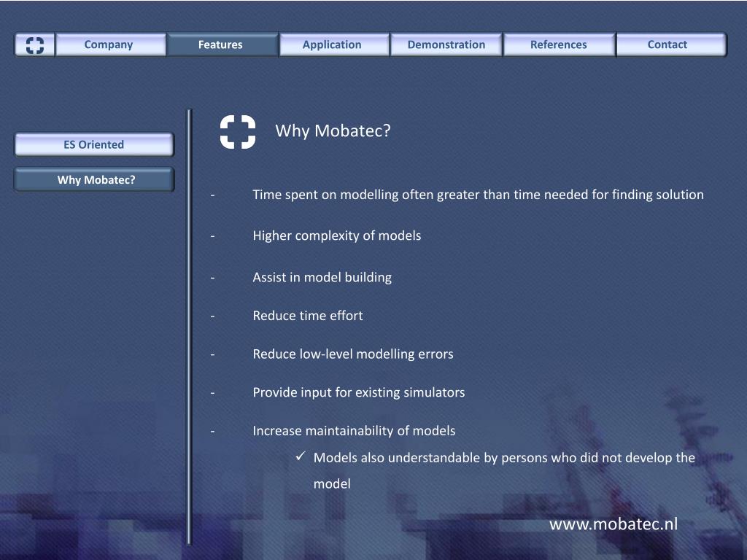The image size is (747, 560).
Task: Click the 'Reduce low-level modelling errors' line
Action: point(353,354)
